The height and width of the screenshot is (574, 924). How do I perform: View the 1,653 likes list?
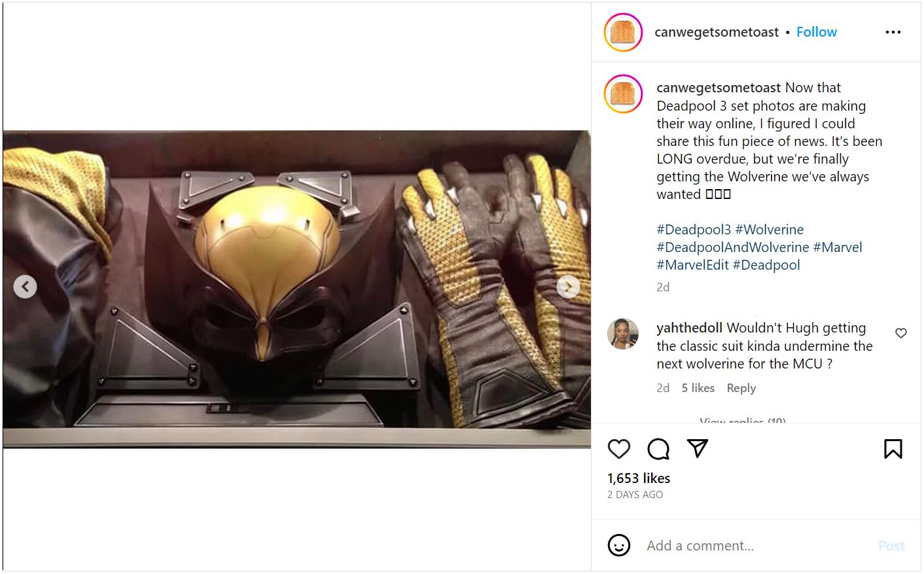click(x=639, y=478)
